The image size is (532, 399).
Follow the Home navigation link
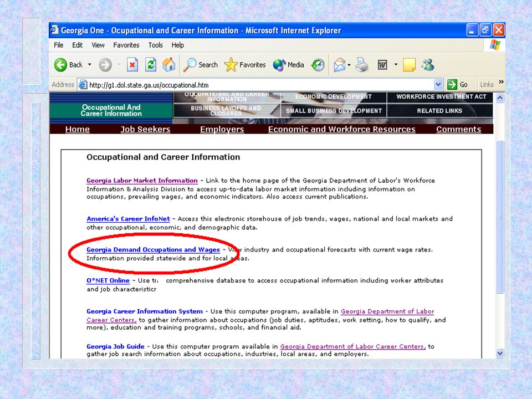pyautogui.click(x=78, y=129)
